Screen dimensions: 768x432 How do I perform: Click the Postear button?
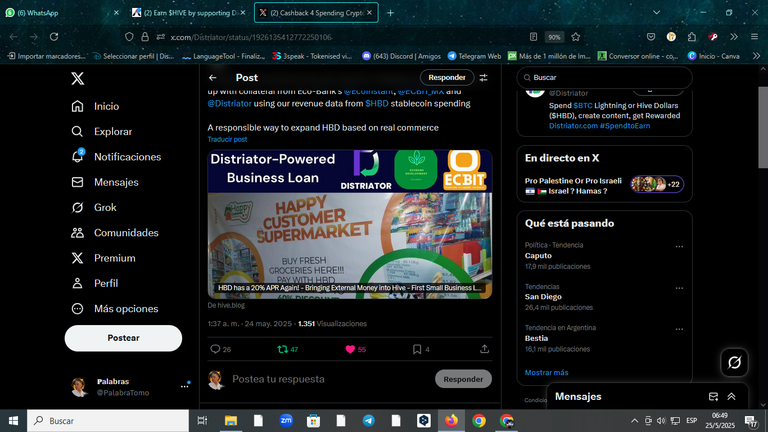[123, 338]
